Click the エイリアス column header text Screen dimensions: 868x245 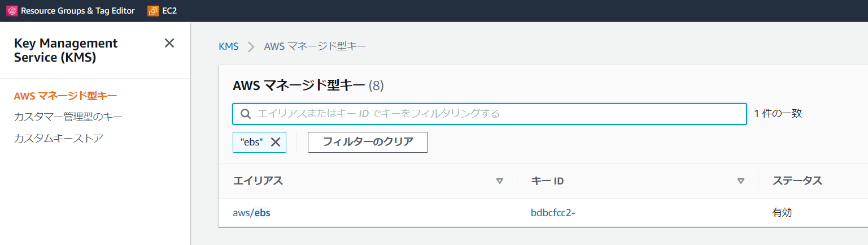[x=258, y=181]
